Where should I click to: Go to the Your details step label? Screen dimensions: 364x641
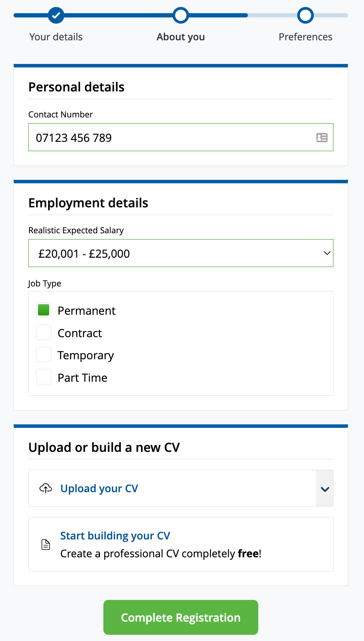(x=56, y=37)
